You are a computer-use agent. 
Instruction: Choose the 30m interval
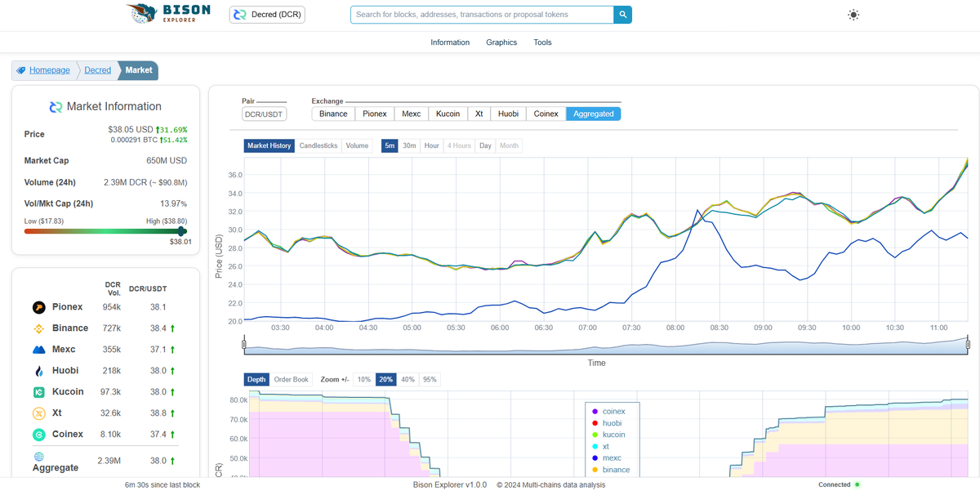[409, 146]
